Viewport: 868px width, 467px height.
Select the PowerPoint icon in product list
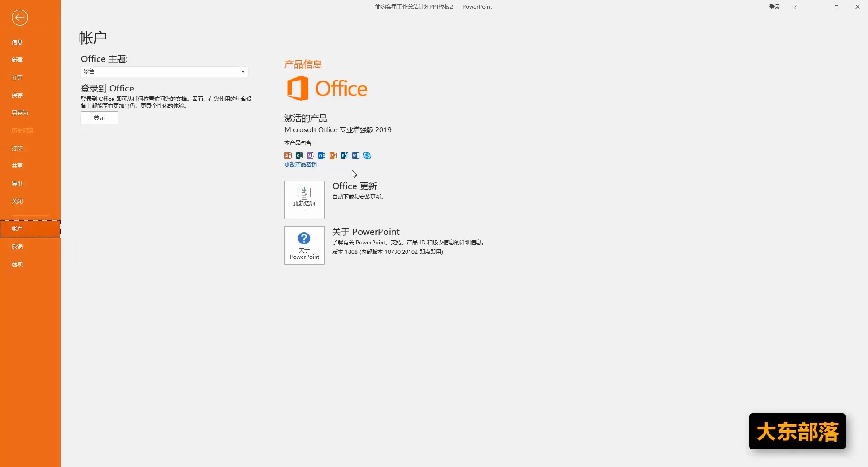[x=333, y=156]
